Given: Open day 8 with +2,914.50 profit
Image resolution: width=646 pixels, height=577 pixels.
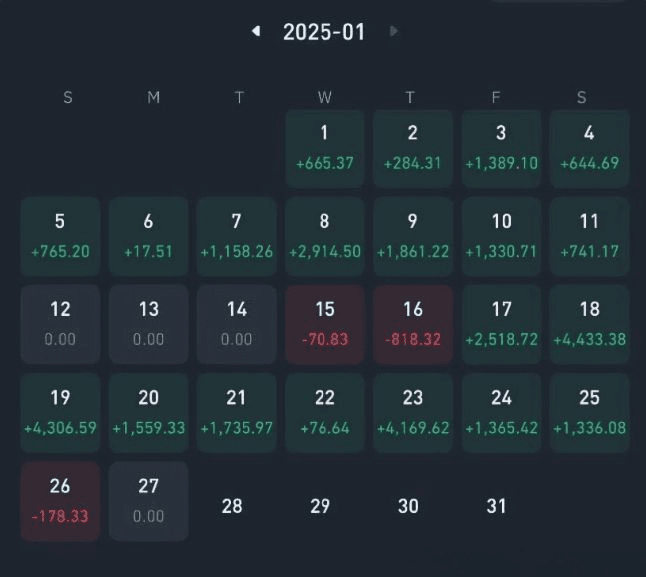Looking at the screenshot, I should pos(324,235).
